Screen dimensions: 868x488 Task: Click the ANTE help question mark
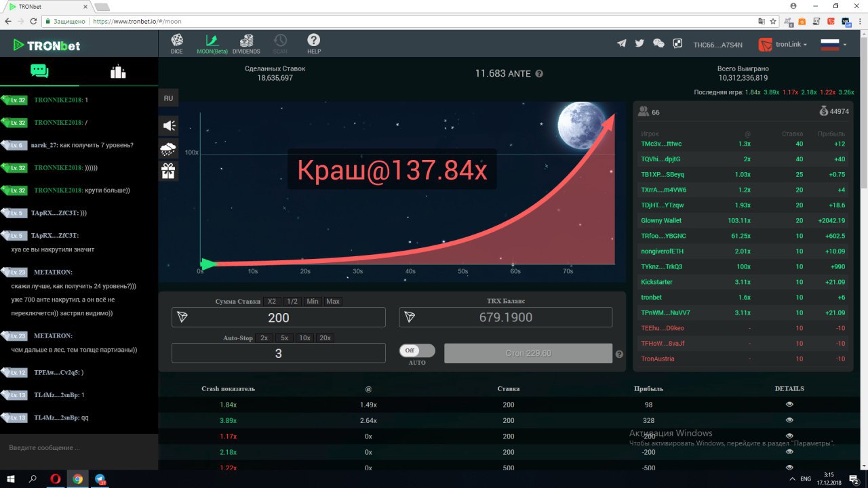coord(539,73)
